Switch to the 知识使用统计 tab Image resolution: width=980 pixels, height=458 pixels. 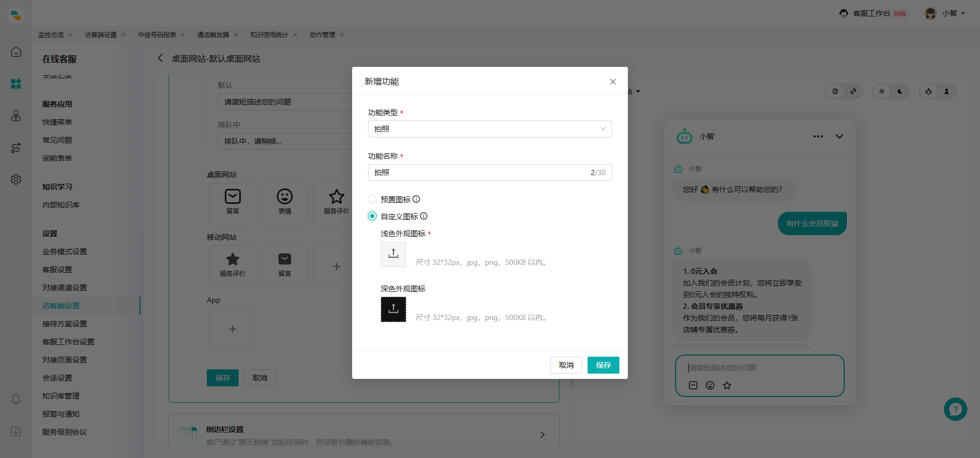point(269,34)
